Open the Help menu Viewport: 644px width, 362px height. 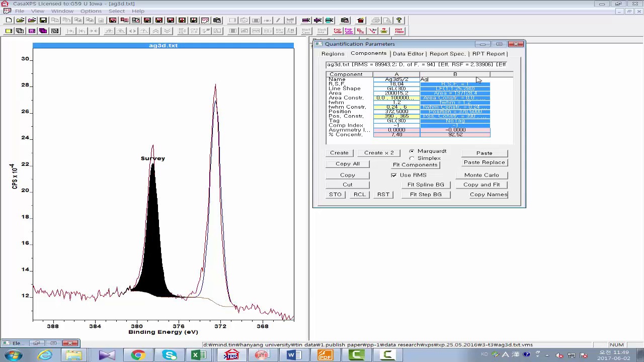(x=138, y=11)
